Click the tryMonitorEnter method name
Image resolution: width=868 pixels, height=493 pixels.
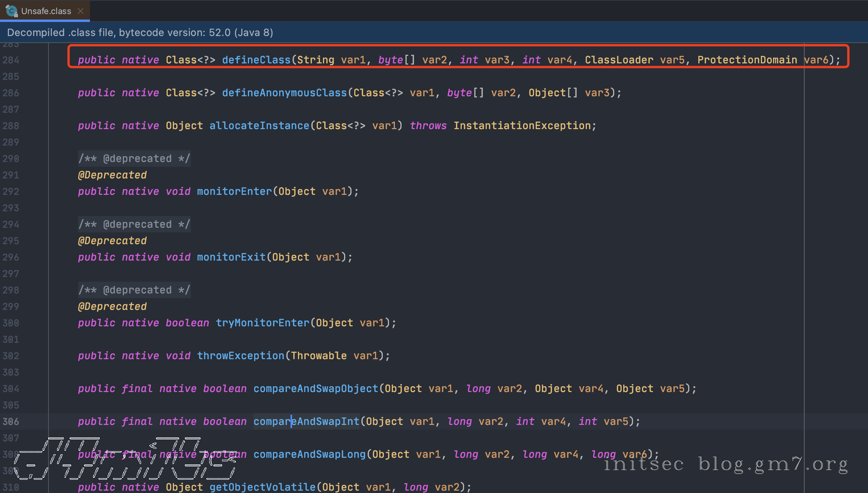pyautogui.click(x=262, y=323)
